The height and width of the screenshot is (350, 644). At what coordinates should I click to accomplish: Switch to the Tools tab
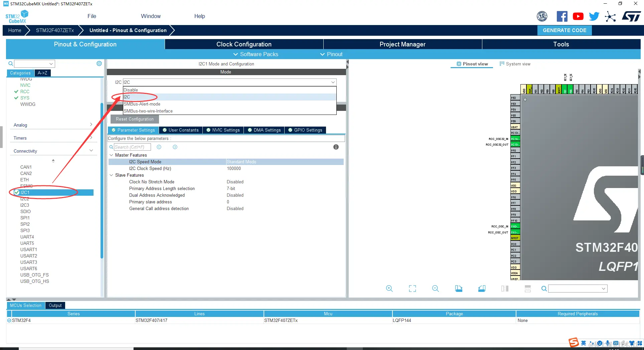[561, 44]
